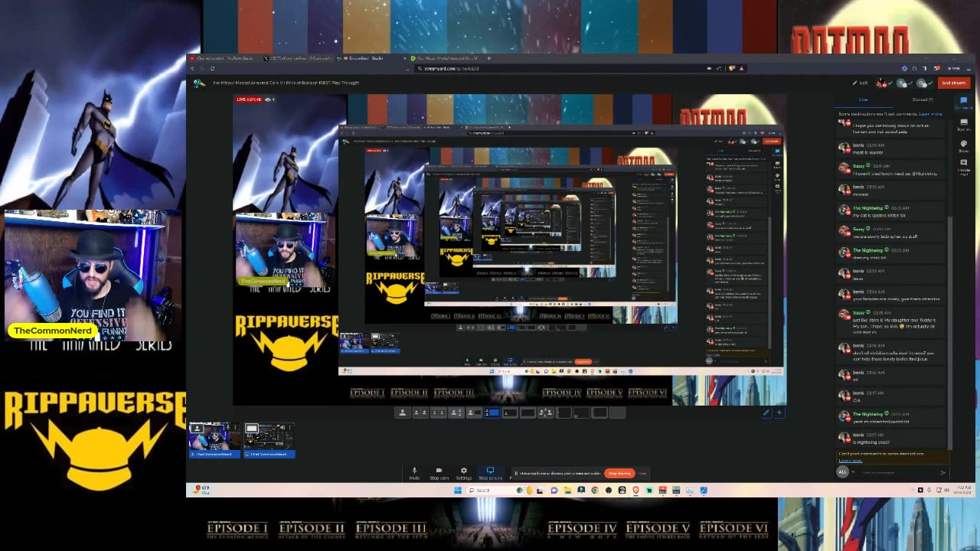The image size is (980, 551).
Task: Switch to the Live comments tab
Action: [863, 99]
